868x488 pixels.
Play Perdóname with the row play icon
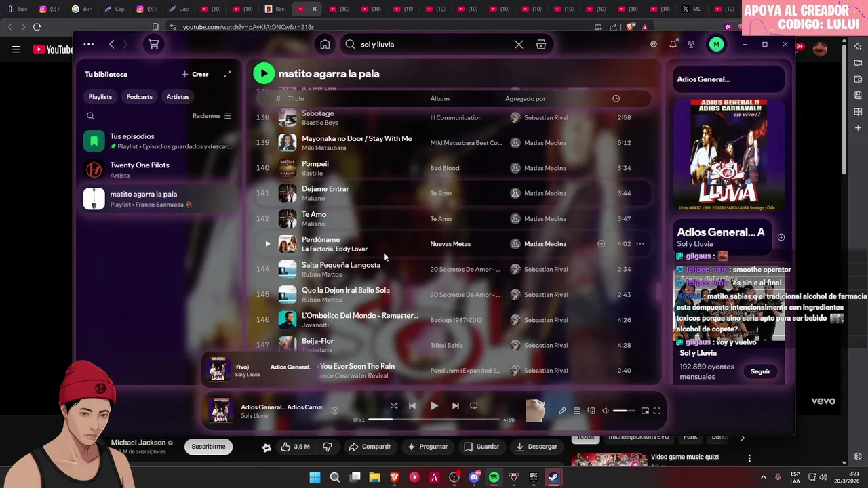coord(267,244)
